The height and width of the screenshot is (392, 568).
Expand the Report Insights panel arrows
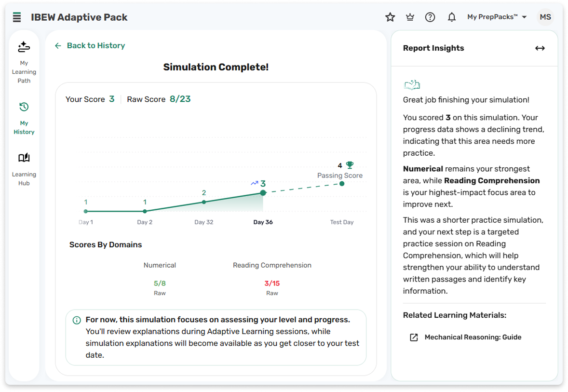click(540, 48)
